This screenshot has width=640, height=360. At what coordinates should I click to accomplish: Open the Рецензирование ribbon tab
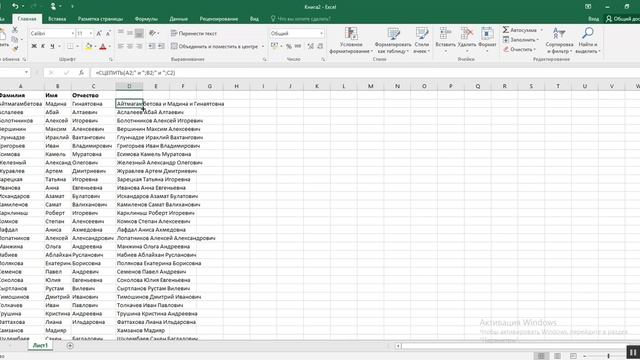coord(219,19)
